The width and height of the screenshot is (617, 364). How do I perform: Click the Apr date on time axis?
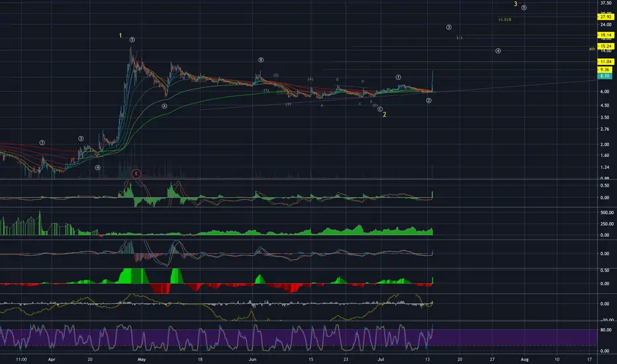[x=51, y=359]
